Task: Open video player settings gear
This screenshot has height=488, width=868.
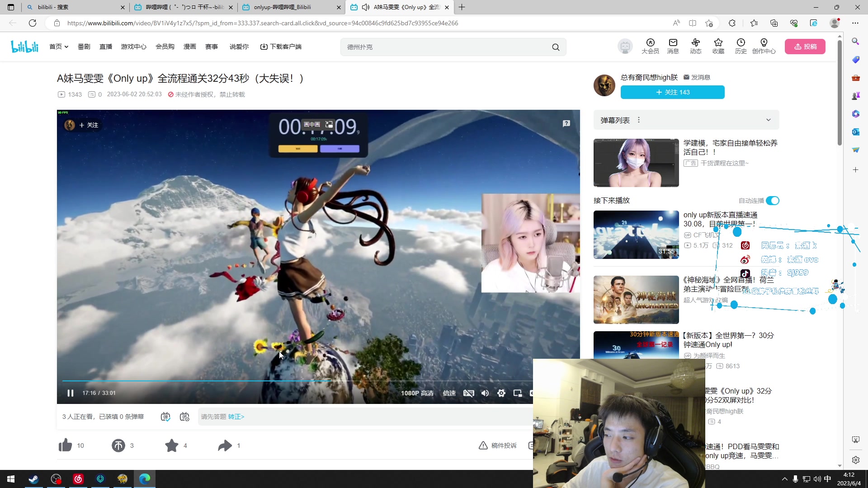Action: click(x=501, y=393)
